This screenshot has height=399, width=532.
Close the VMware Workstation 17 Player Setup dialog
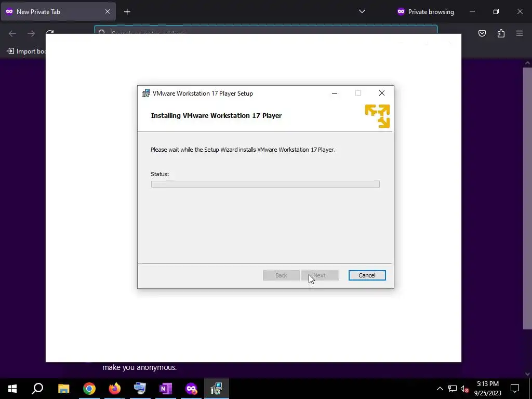pos(382,94)
